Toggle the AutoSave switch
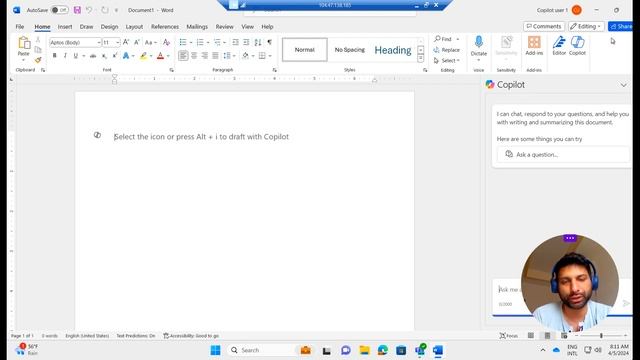 click(60, 10)
